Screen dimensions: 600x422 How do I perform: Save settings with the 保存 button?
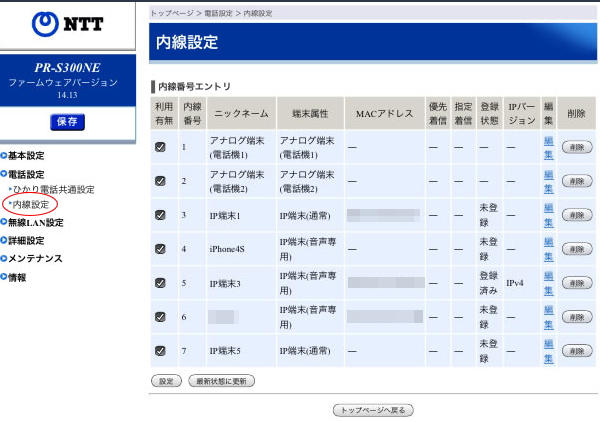coord(67,122)
